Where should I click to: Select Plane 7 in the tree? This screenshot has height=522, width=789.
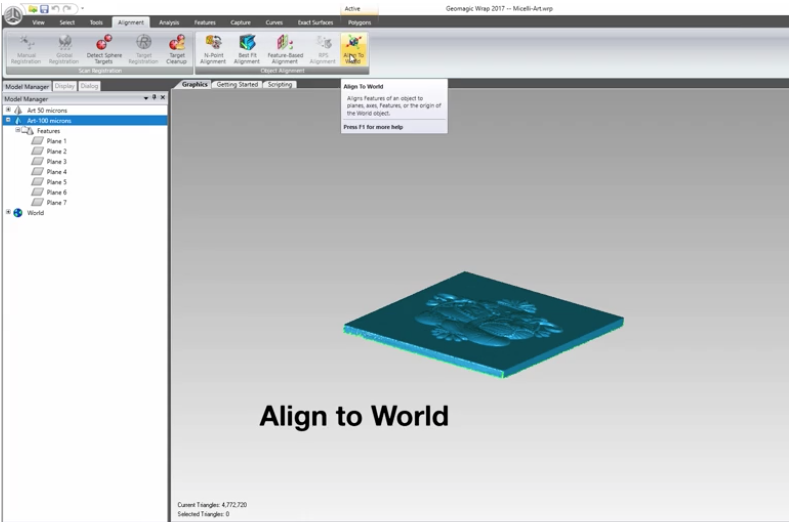(56, 202)
